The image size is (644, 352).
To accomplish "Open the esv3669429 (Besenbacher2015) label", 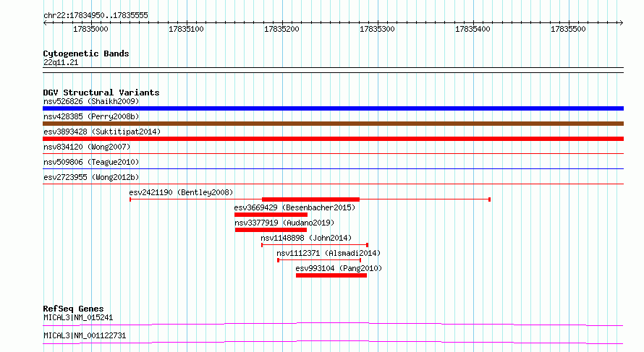I will pos(295,207).
